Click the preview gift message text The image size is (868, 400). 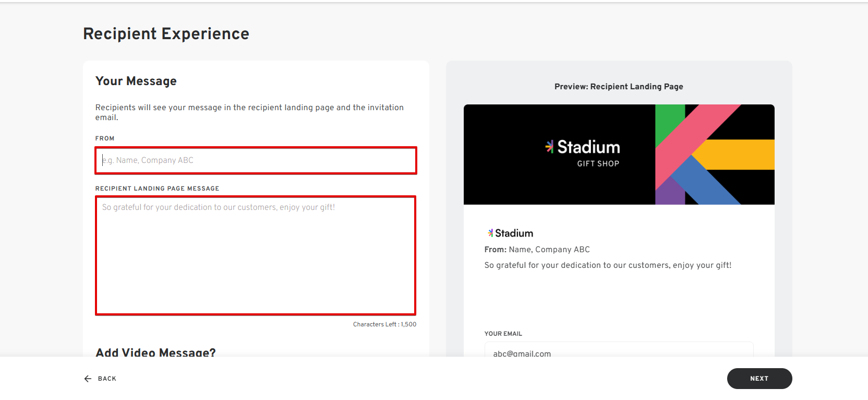[x=608, y=265]
